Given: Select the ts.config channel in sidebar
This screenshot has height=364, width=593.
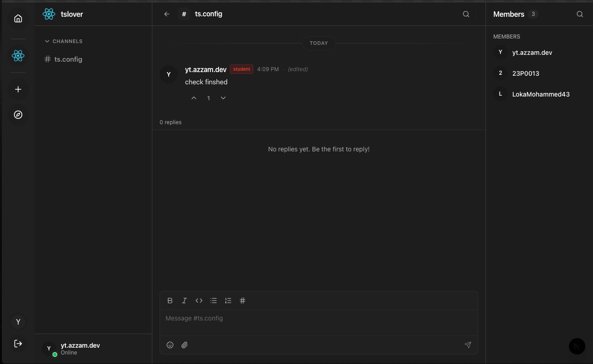Looking at the screenshot, I should click(x=68, y=59).
